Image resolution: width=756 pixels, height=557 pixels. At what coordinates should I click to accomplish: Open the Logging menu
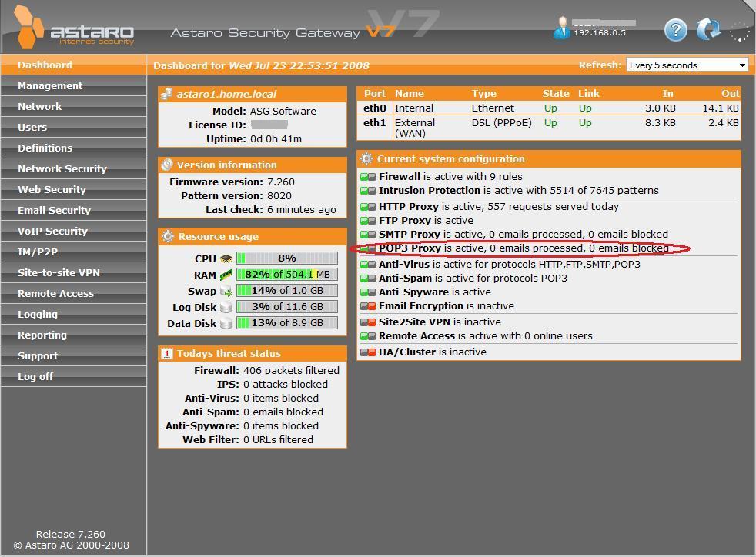(x=73, y=314)
